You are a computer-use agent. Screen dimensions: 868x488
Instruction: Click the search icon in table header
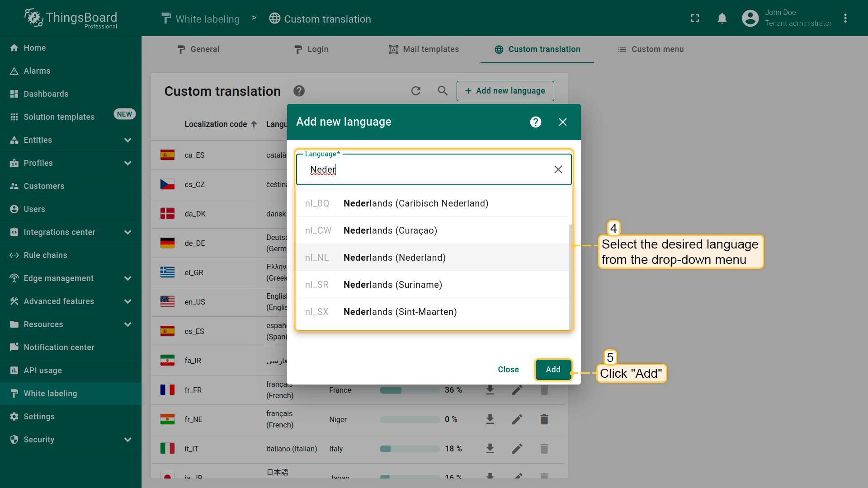443,91
